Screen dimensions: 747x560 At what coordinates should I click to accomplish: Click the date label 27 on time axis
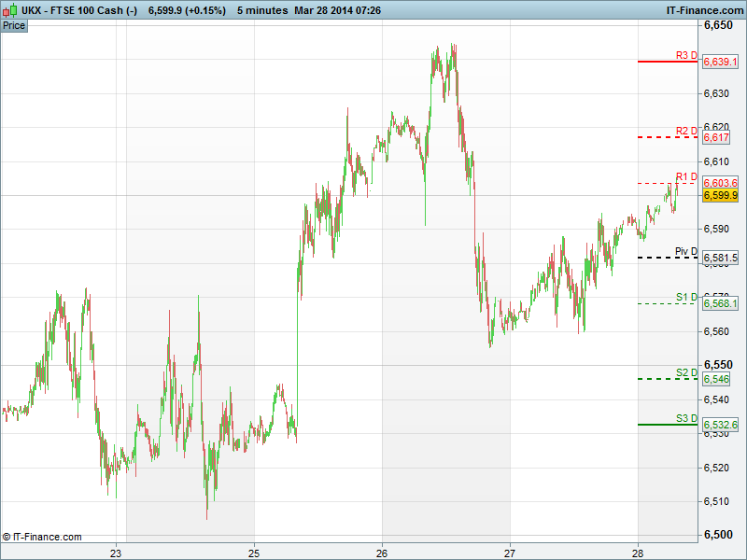(510, 551)
